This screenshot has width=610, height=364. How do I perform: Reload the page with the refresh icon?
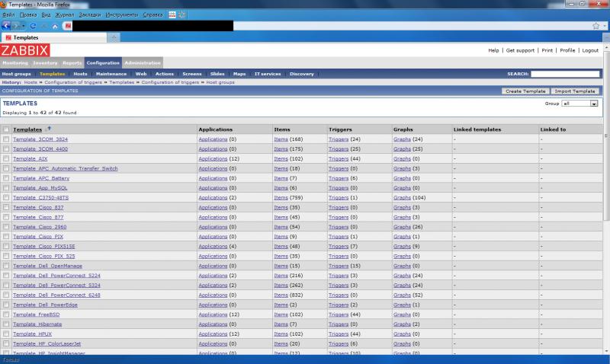33,25
